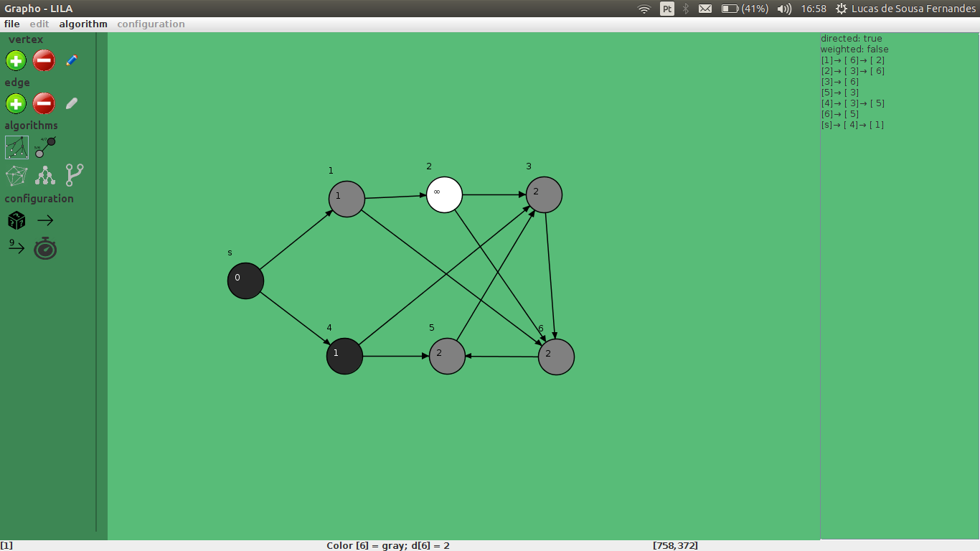Select the vertex edit pencil tool
Screen dimensions: 980x551
point(70,61)
